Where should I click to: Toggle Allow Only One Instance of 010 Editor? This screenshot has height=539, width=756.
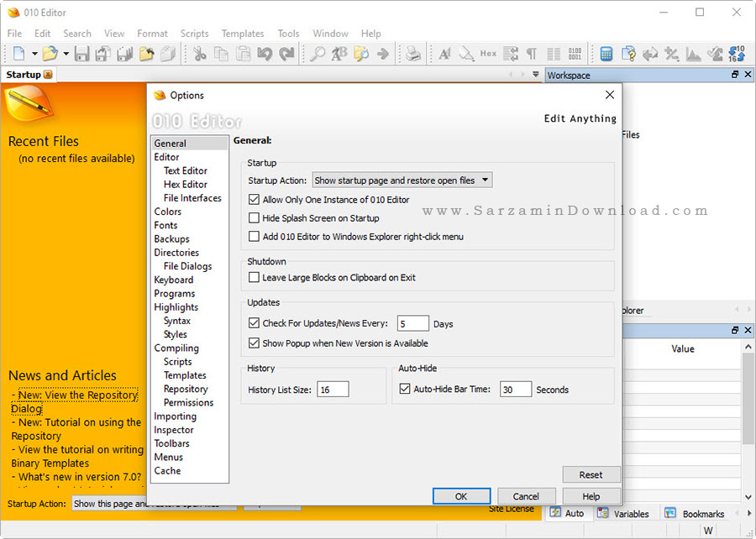[254, 200]
